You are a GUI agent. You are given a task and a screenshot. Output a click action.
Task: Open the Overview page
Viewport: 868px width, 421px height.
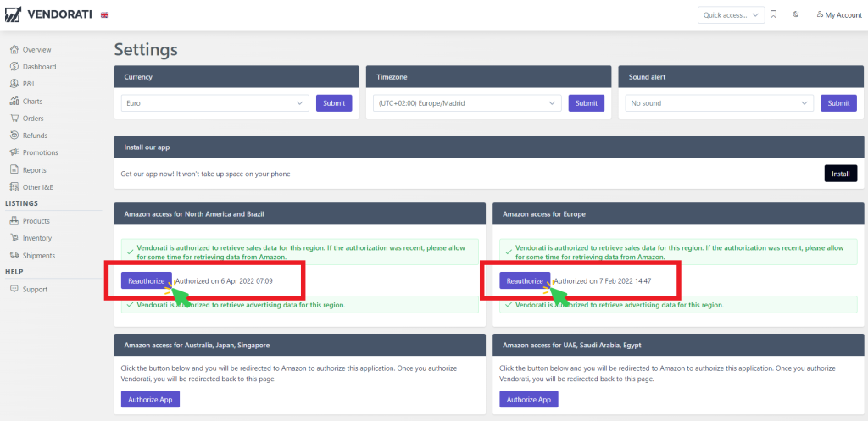pos(36,50)
